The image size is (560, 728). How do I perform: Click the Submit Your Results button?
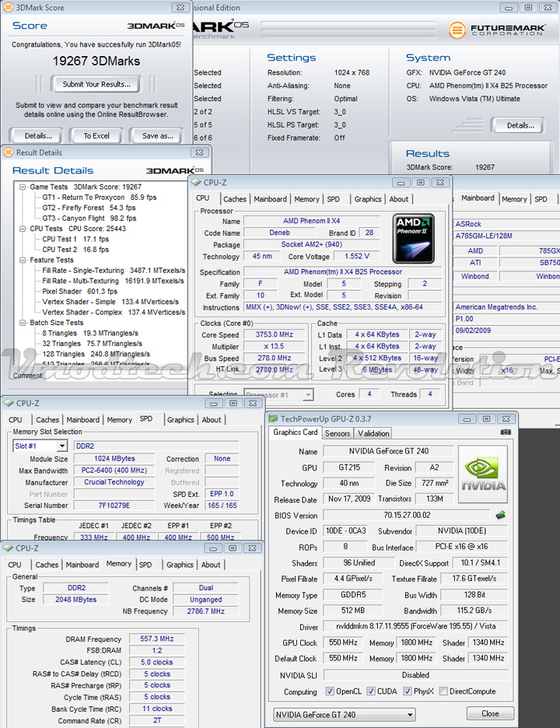click(x=96, y=84)
